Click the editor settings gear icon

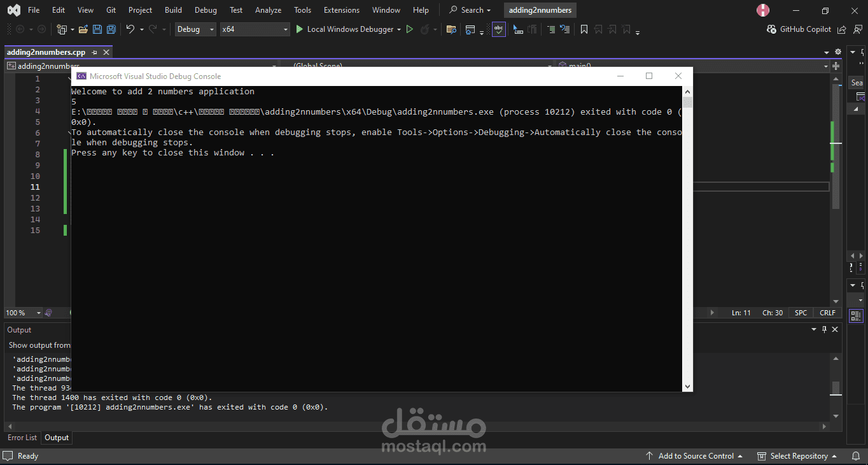839,52
